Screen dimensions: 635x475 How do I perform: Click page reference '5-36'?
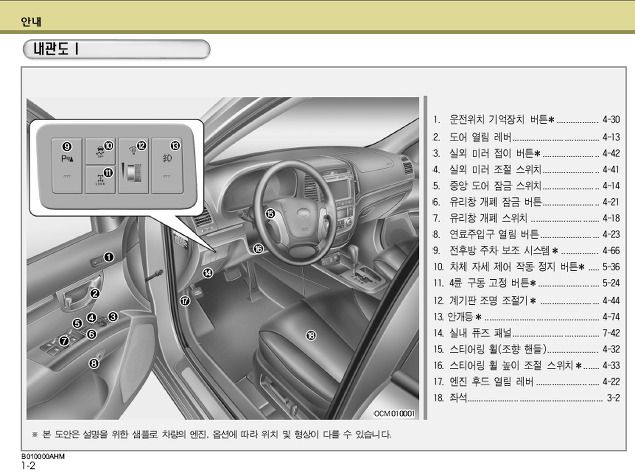(611, 266)
